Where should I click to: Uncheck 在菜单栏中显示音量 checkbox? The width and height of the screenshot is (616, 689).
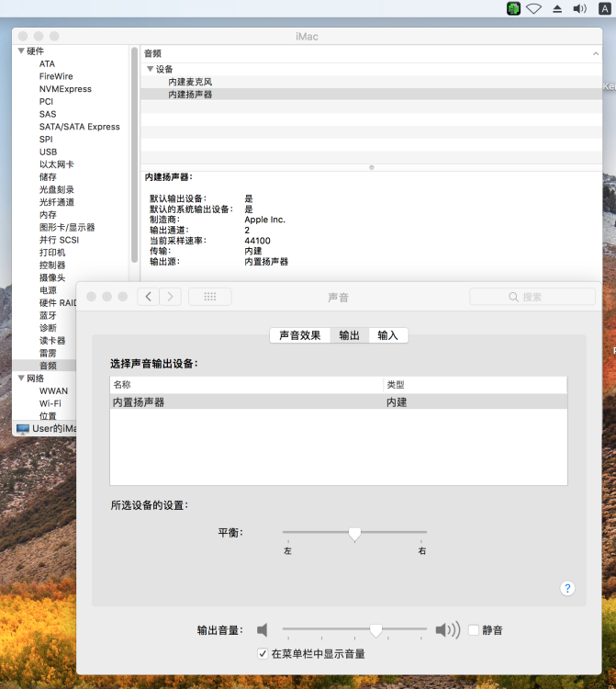pyautogui.click(x=263, y=654)
